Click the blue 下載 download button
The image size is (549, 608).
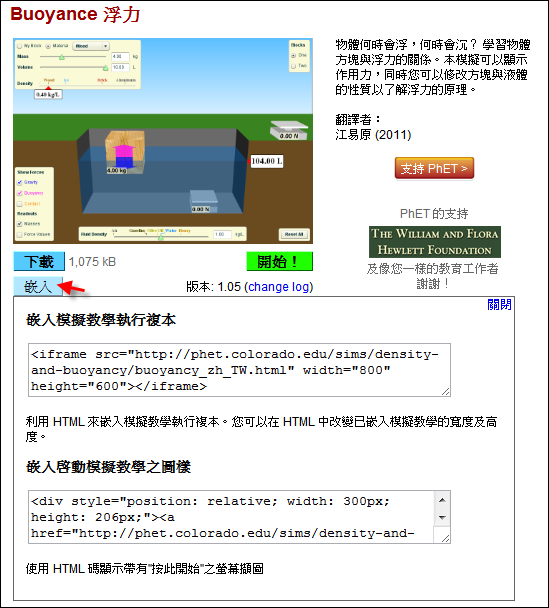click(x=39, y=262)
